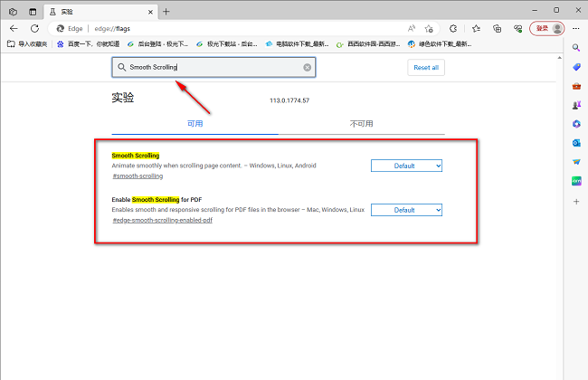588x380 pixels.
Task: Toggle the read aloud icon in address bar
Action: (412, 29)
